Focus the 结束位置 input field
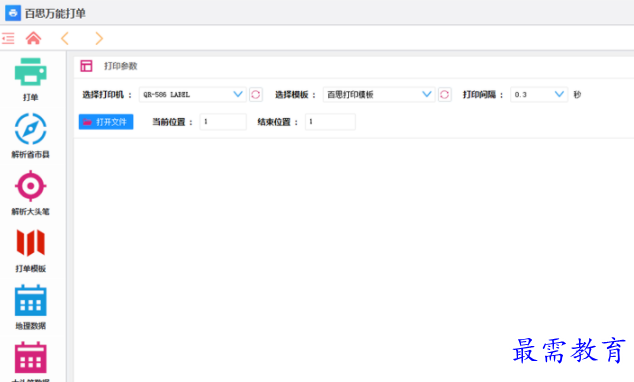This screenshot has width=634, height=382. [330, 122]
